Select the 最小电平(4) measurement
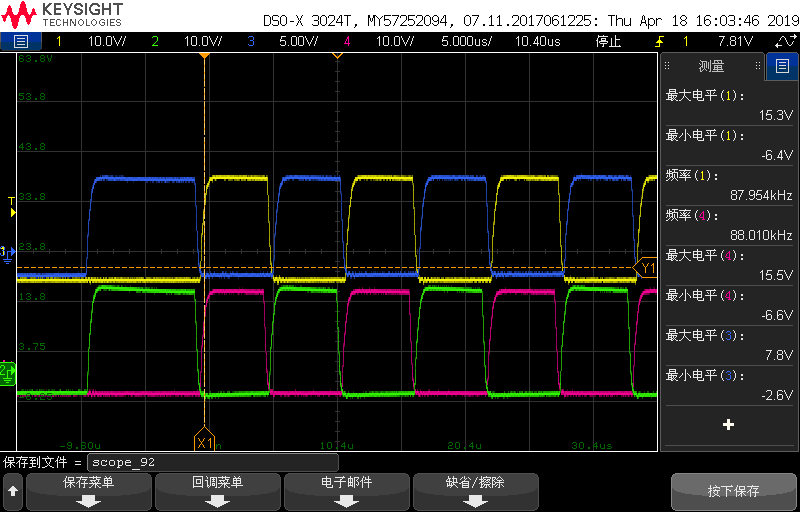Image resolution: width=800 pixels, height=512 pixels. point(730,305)
